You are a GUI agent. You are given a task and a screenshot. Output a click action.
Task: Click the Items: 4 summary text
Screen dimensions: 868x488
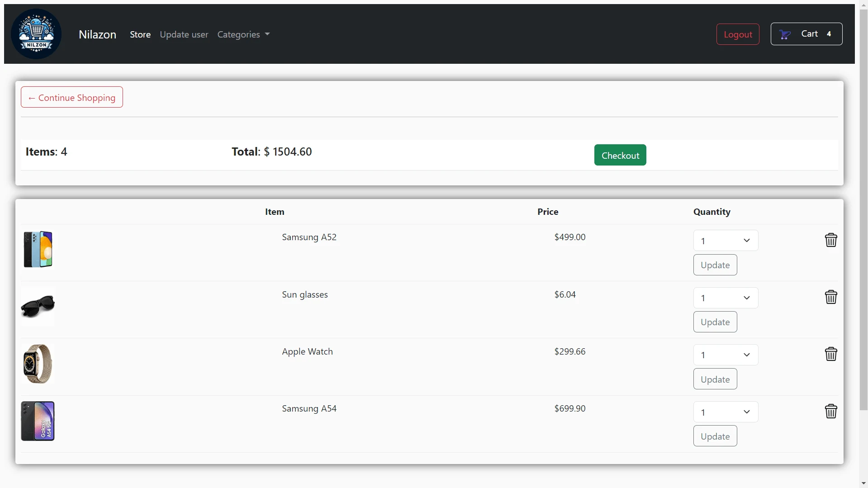[46, 152]
